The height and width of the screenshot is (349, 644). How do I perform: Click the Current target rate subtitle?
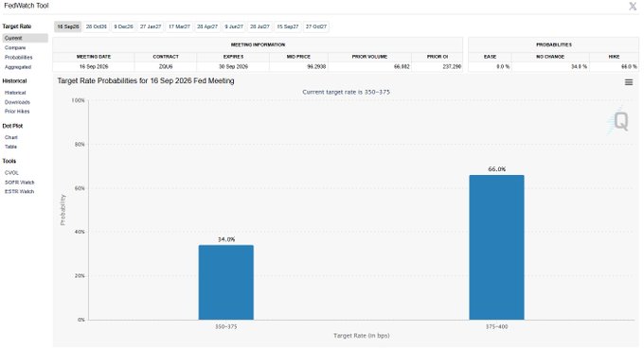click(x=346, y=93)
